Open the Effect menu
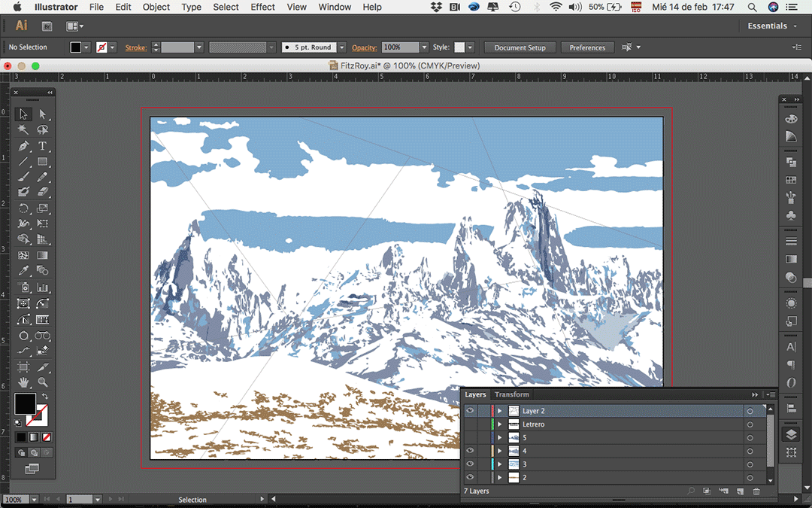The height and width of the screenshot is (508, 812). 262,7
